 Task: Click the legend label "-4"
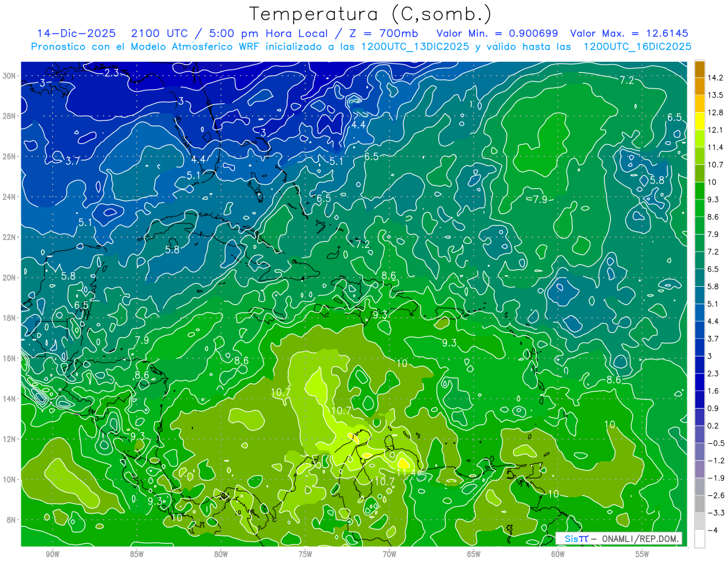click(x=713, y=530)
